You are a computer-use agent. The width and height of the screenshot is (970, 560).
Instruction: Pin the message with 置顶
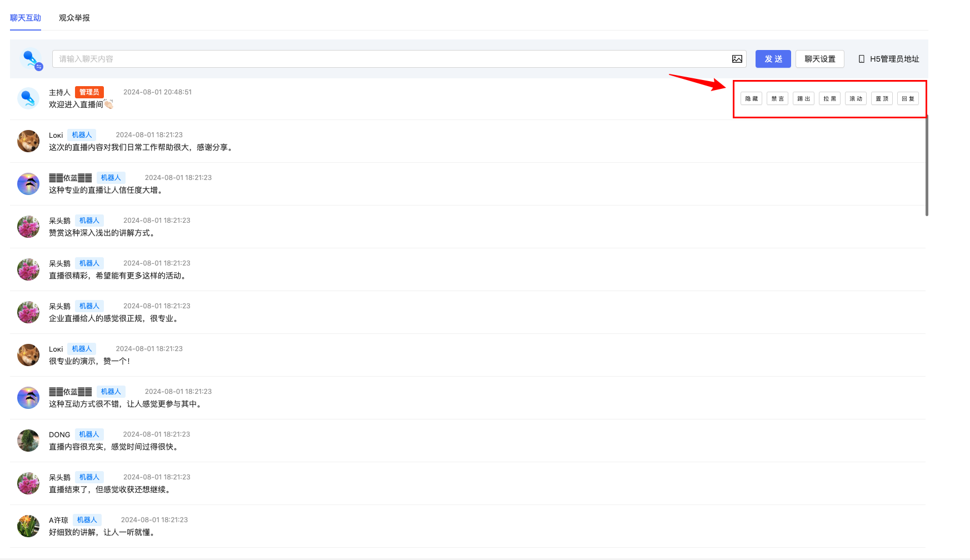point(882,99)
